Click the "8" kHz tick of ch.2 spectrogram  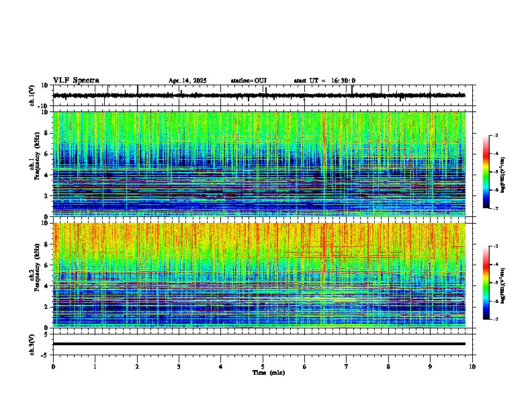47,244
